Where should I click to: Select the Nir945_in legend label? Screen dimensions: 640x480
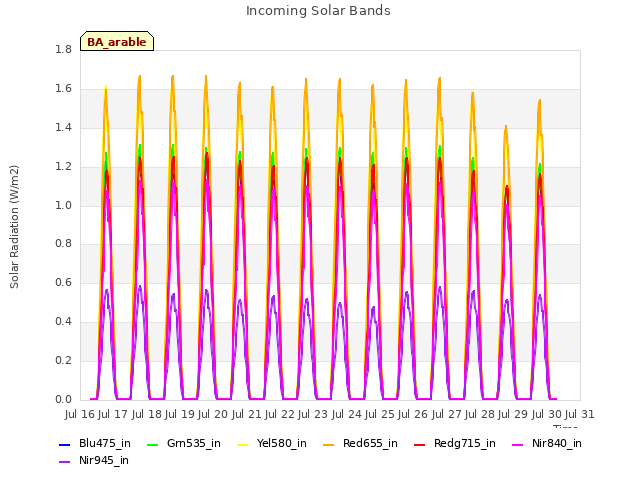point(104,461)
